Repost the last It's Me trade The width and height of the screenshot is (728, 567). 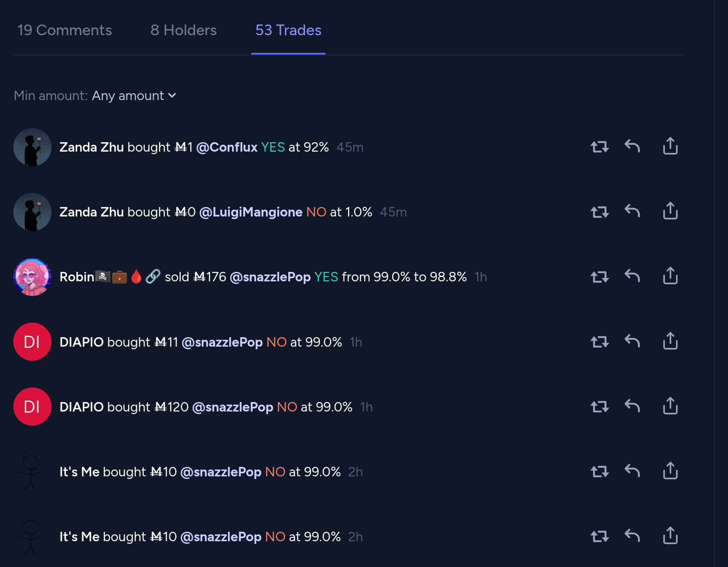[600, 537]
